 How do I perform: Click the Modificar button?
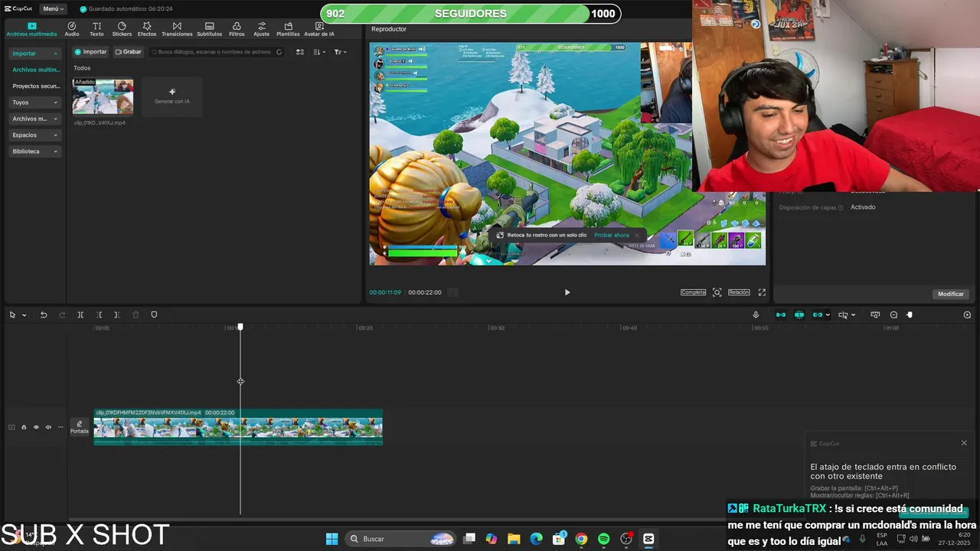pos(951,294)
